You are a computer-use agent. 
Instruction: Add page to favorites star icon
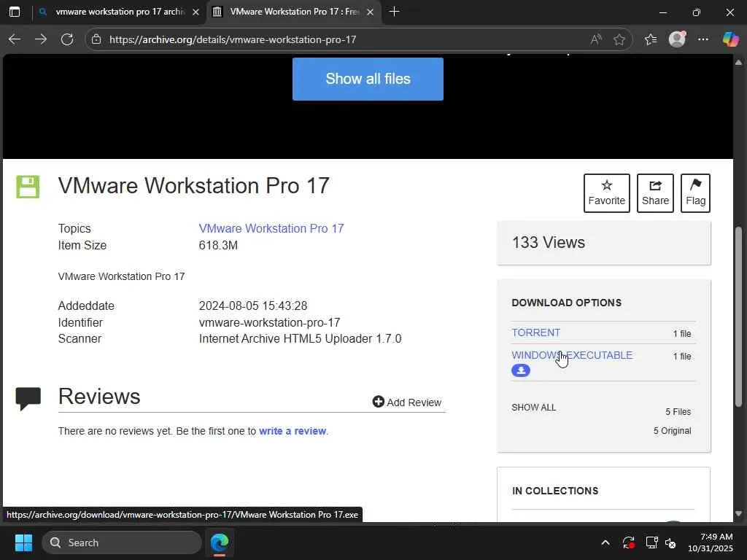tap(619, 39)
